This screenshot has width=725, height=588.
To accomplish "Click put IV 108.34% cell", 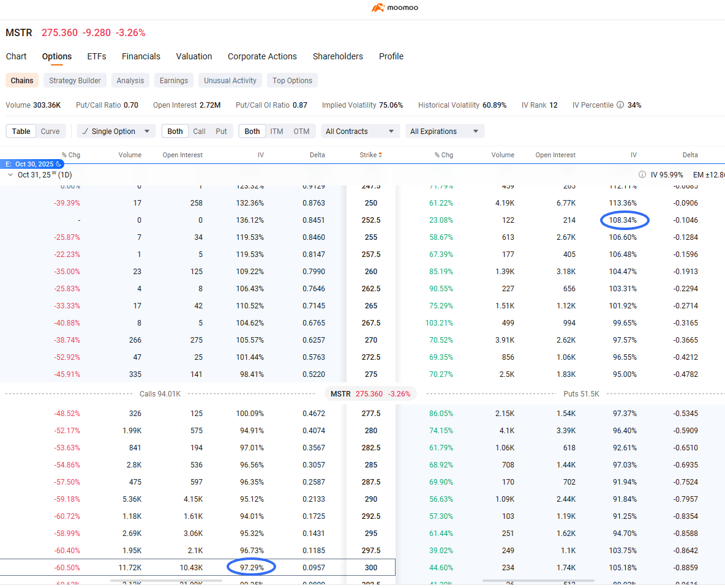I will pos(623,220).
